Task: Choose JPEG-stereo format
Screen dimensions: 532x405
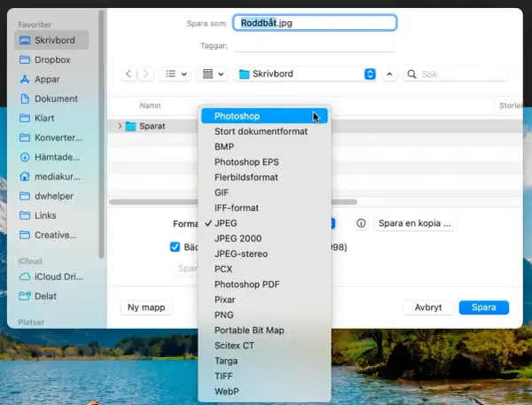Action: (x=264, y=253)
